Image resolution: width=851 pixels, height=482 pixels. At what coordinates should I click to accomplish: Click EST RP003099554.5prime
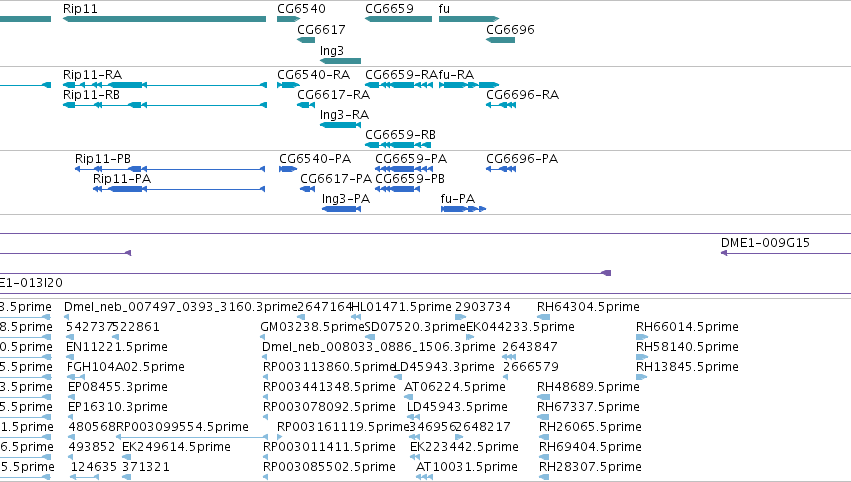coord(182,427)
